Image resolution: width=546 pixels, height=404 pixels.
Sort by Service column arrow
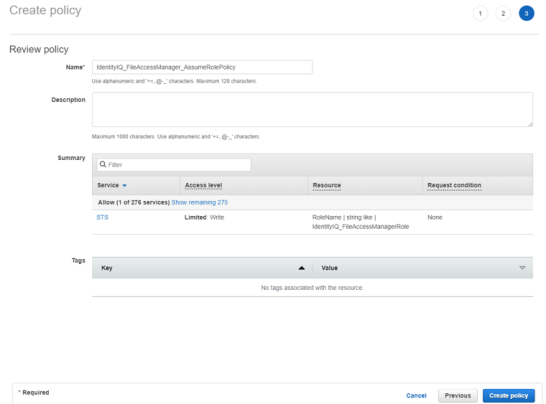pos(124,186)
